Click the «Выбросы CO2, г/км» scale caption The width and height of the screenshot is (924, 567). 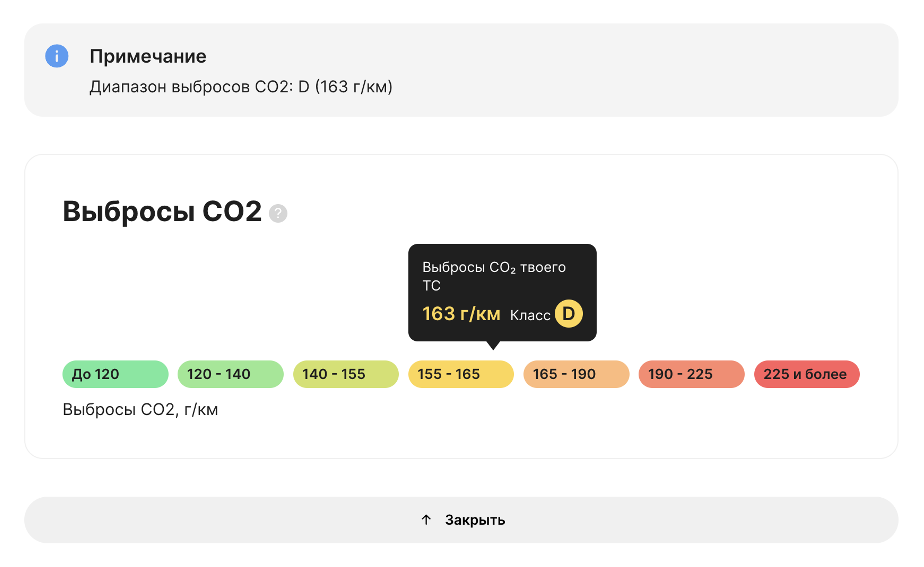click(140, 410)
